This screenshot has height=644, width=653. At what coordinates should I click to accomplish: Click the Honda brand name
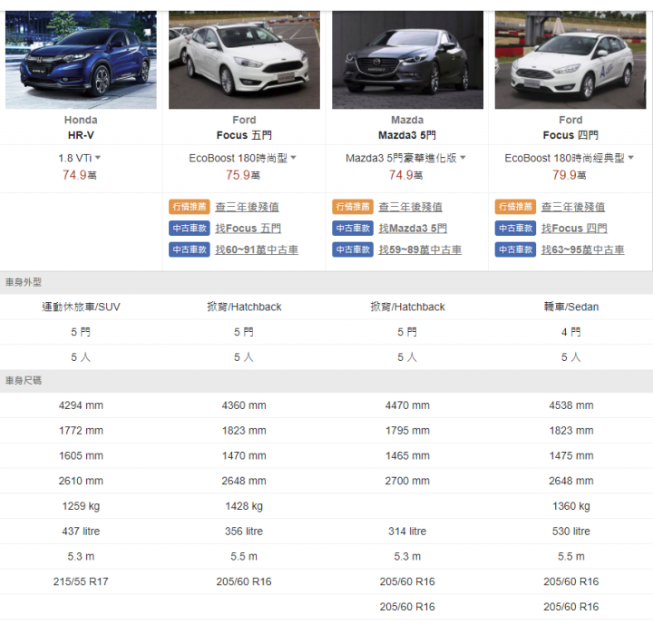[81, 120]
